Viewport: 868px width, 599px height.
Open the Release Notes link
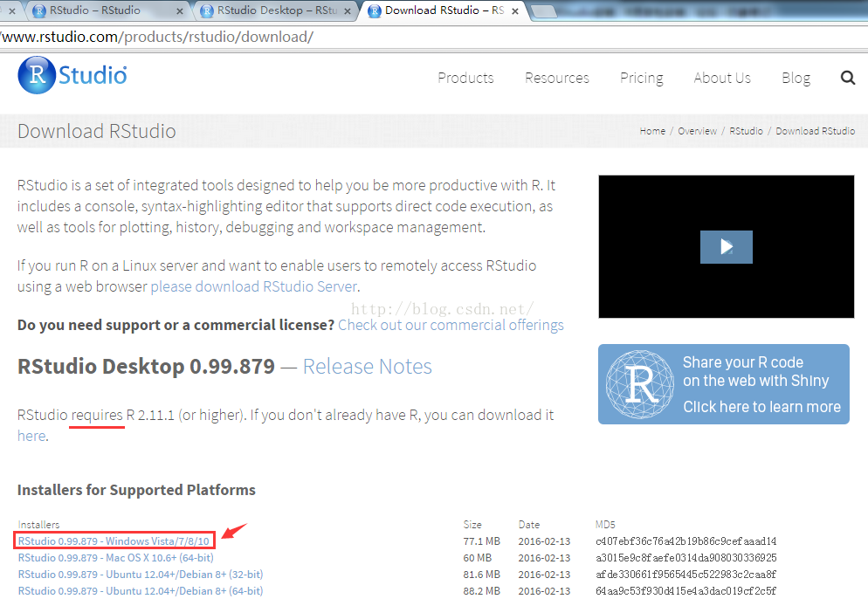pyautogui.click(x=367, y=367)
